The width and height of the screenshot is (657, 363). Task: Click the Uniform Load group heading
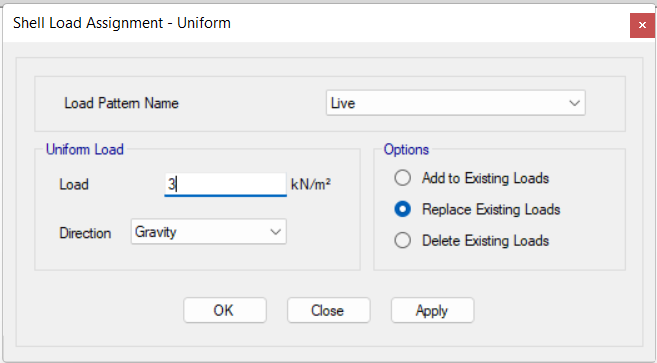[85, 149]
